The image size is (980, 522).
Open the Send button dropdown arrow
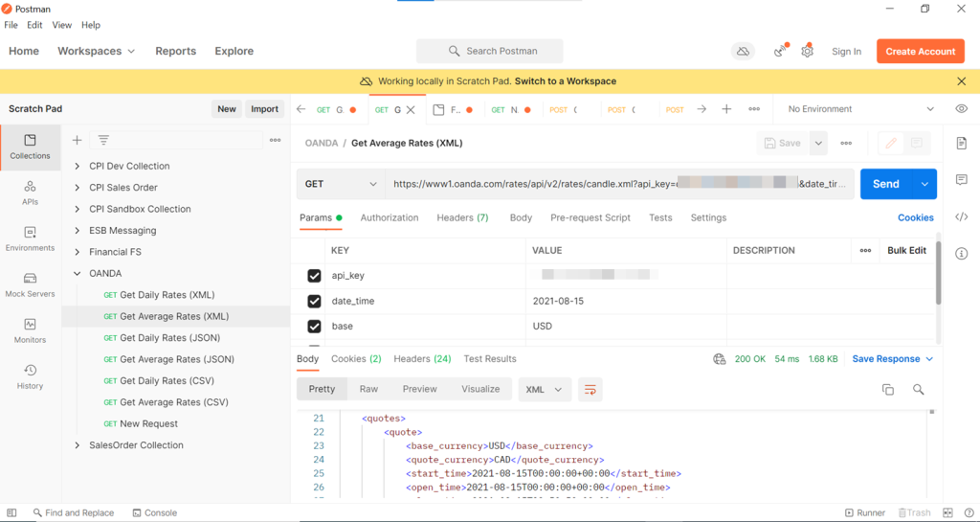[x=924, y=184]
